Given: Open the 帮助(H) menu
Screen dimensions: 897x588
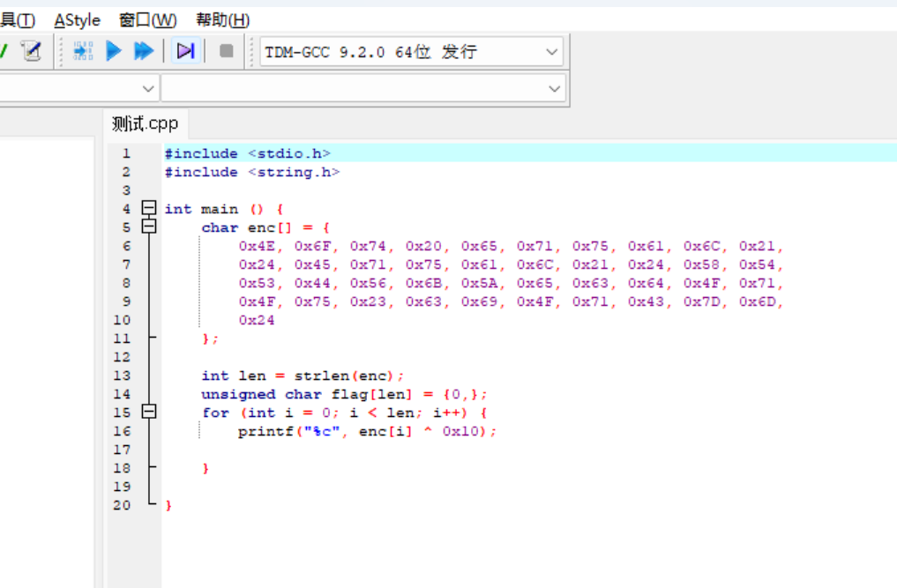Looking at the screenshot, I should (x=222, y=20).
